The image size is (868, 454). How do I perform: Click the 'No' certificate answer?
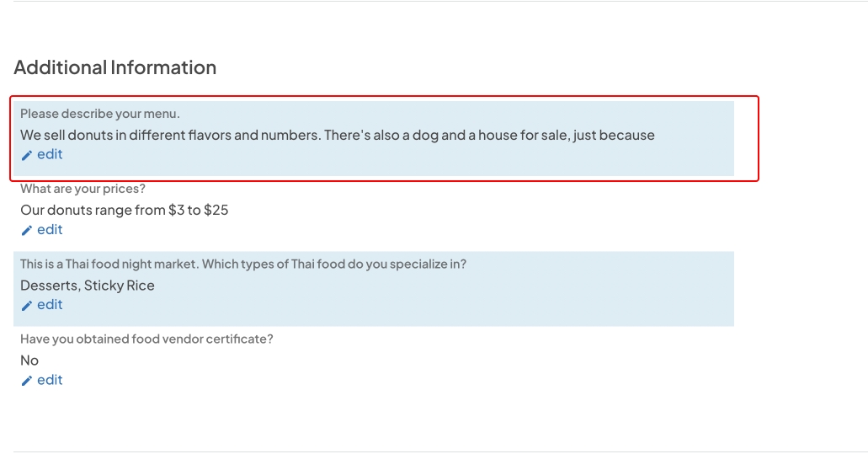tap(29, 361)
